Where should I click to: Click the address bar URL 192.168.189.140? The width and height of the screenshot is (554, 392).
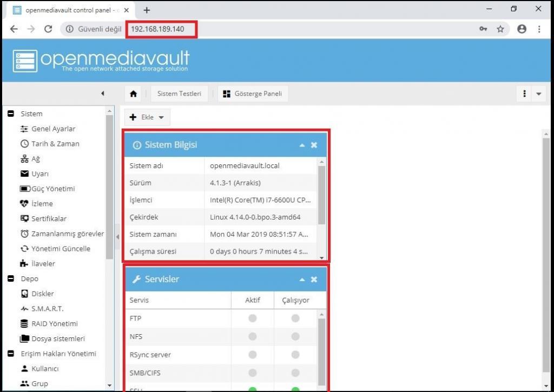click(157, 29)
